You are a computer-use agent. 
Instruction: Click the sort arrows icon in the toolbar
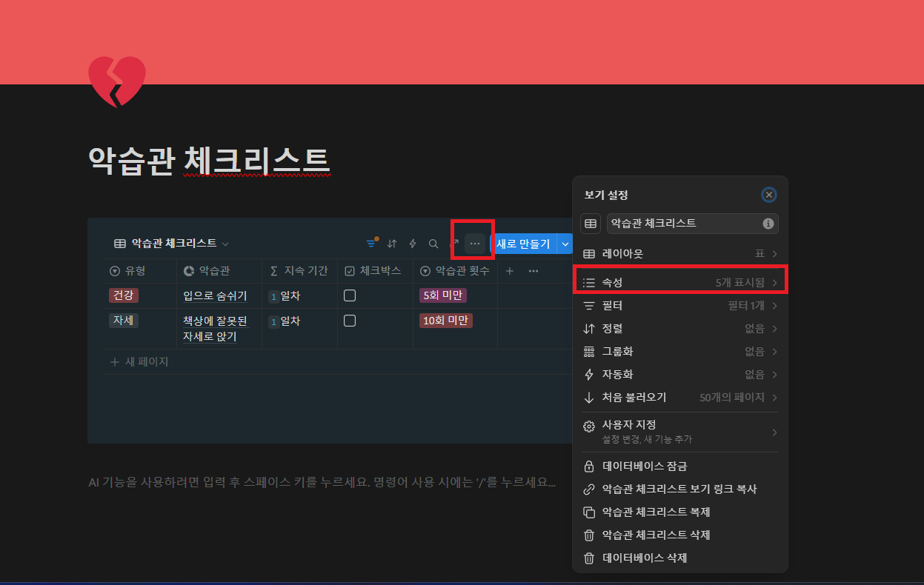click(x=391, y=243)
